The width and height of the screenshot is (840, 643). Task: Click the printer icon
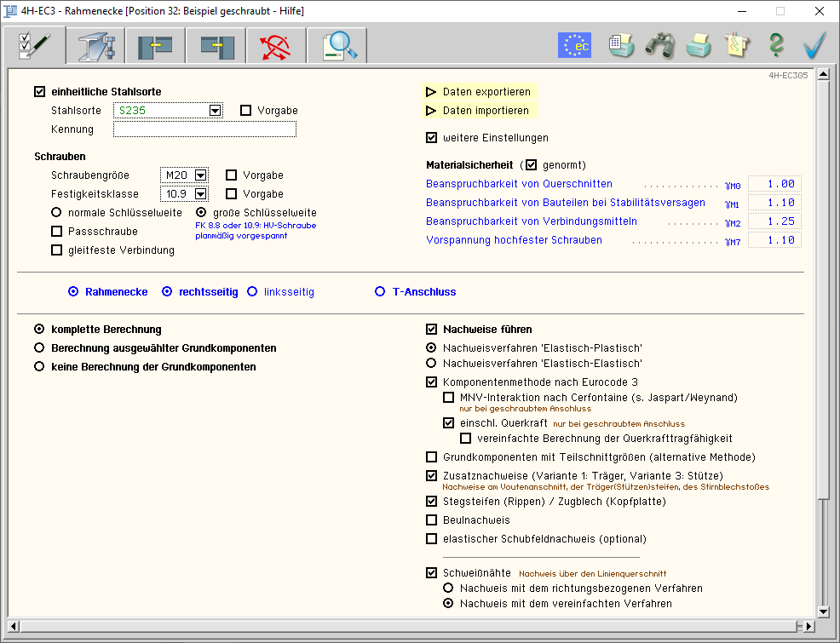pos(699,45)
